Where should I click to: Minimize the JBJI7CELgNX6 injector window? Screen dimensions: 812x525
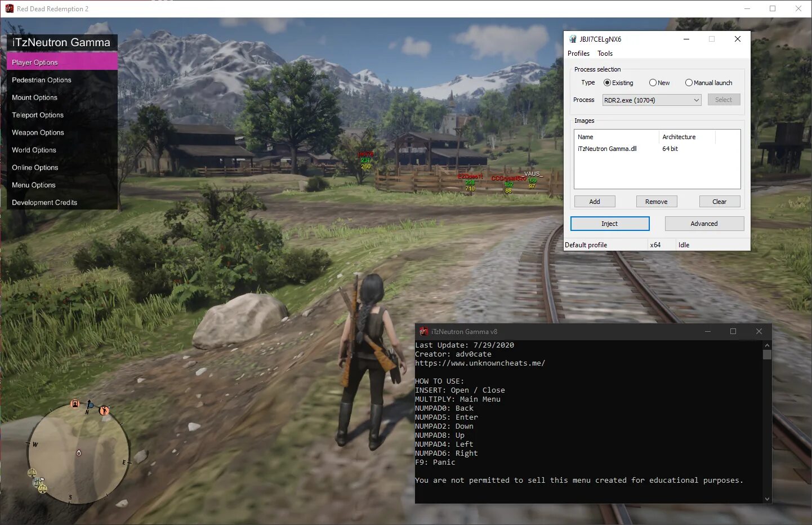click(686, 39)
